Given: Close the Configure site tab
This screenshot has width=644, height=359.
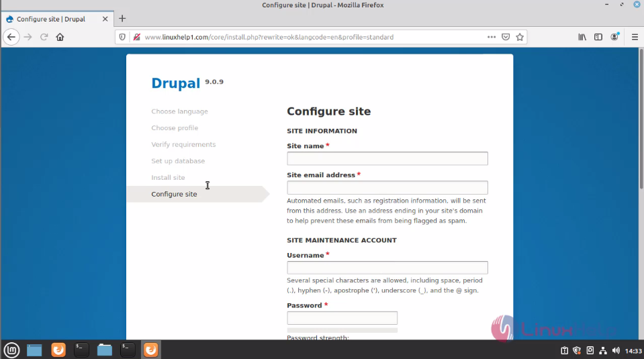Looking at the screenshot, I should [x=105, y=19].
